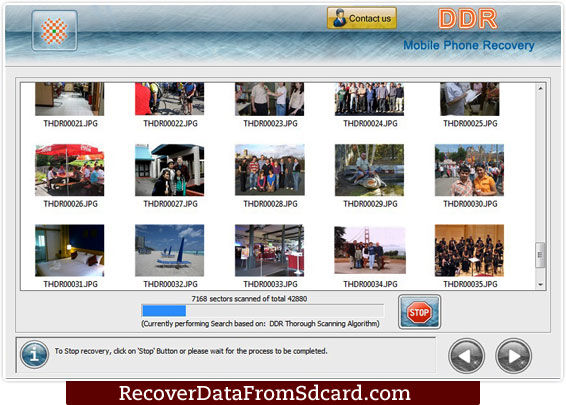Select the Golden Gate photo THDR00034.JPG

click(370, 250)
